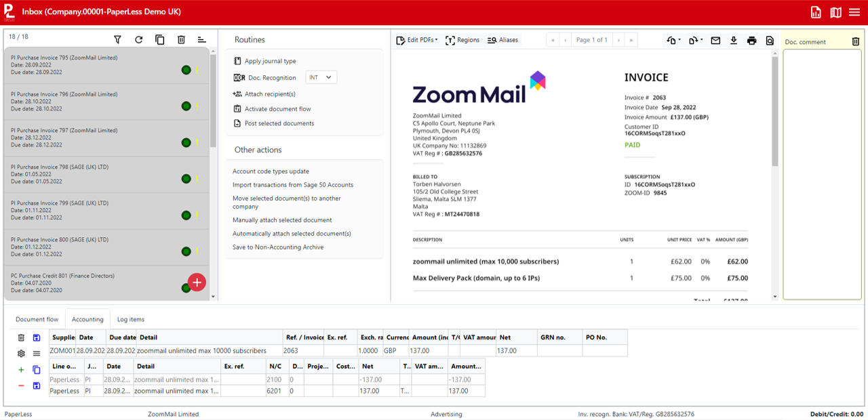Open the Regions tool
This screenshot has height=420, width=868.
(462, 40)
